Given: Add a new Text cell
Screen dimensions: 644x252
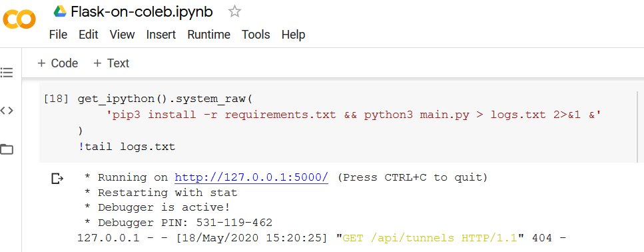Looking at the screenshot, I should [x=111, y=63].
